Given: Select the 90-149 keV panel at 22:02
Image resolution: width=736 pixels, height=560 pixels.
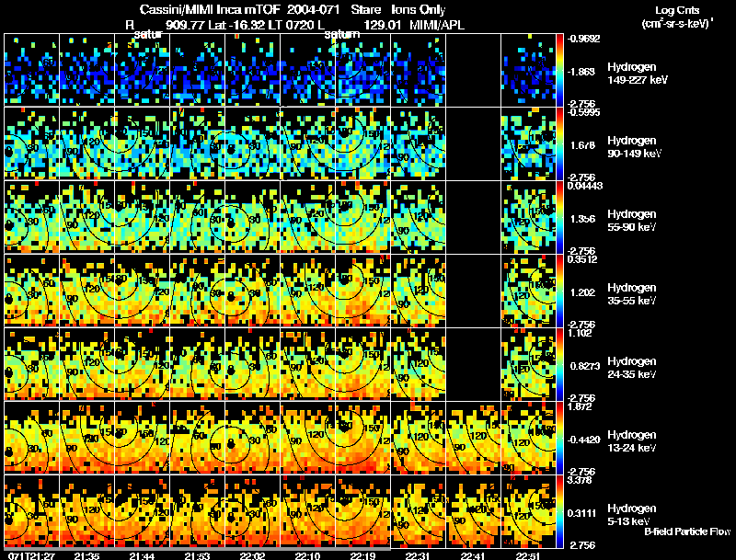Looking at the screenshot, I should (x=252, y=143).
